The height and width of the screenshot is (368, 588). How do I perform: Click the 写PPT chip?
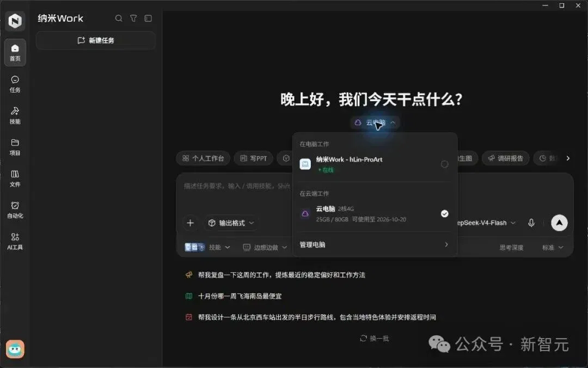pyautogui.click(x=254, y=158)
